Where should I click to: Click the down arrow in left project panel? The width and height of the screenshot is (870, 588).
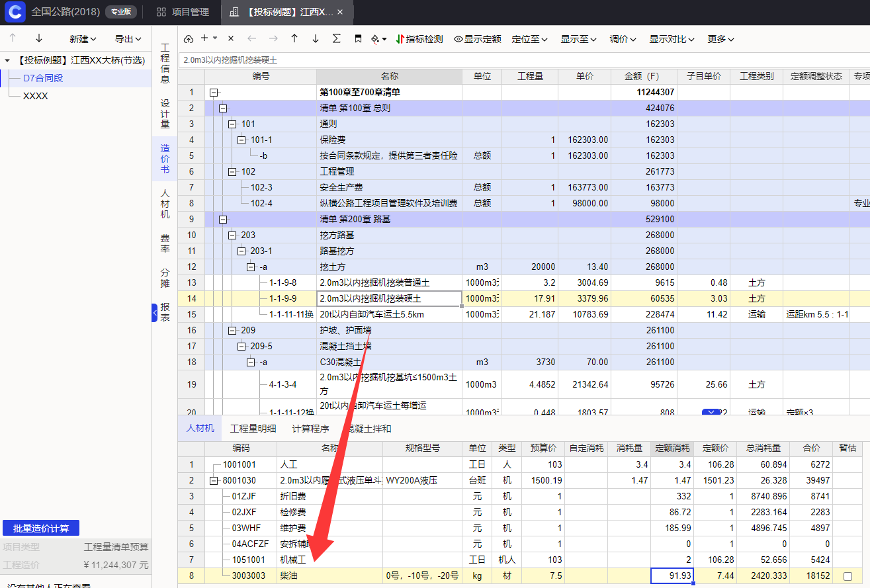[39, 39]
